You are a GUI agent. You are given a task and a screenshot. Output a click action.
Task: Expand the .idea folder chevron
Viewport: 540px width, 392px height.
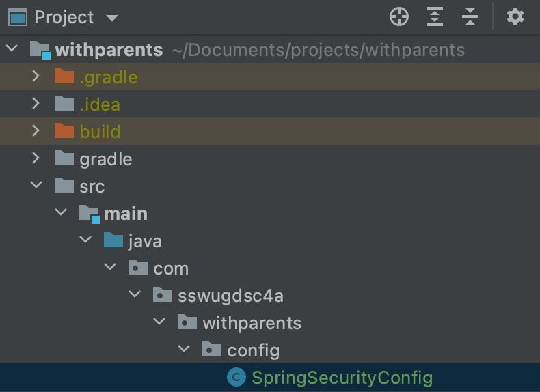[36, 103]
